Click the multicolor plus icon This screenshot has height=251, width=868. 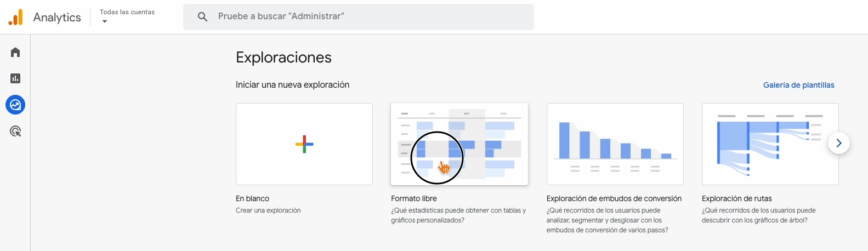pos(304,144)
